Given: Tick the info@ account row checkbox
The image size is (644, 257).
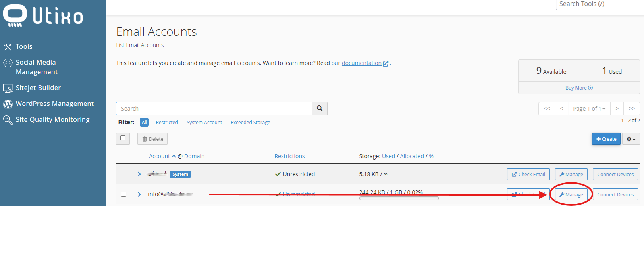Looking at the screenshot, I should [124, 194].
